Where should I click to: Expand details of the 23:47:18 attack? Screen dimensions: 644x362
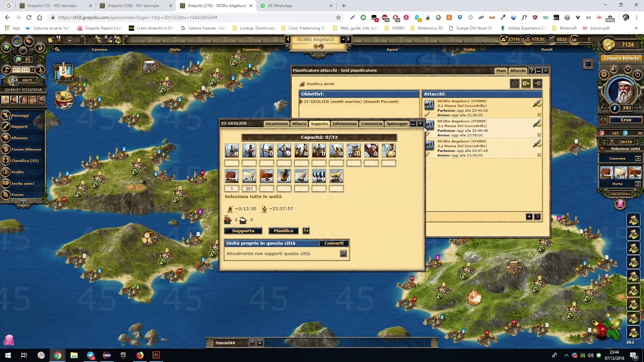pos(539,155)
